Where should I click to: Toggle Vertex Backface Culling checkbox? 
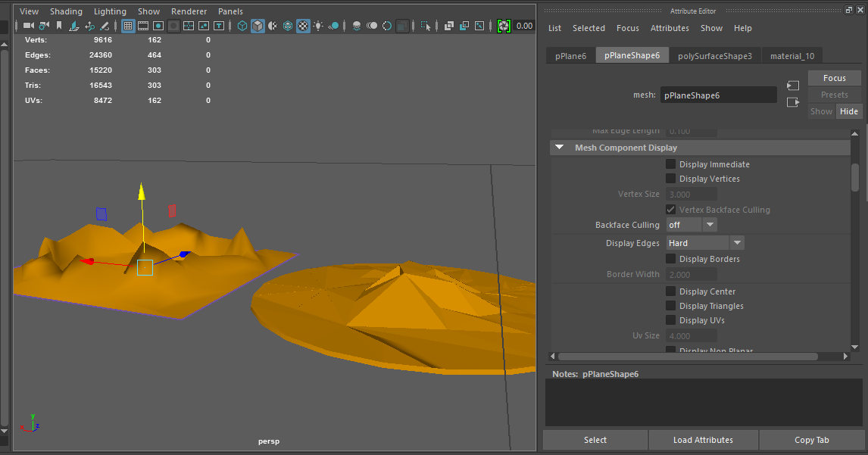(x=670, y=209)
